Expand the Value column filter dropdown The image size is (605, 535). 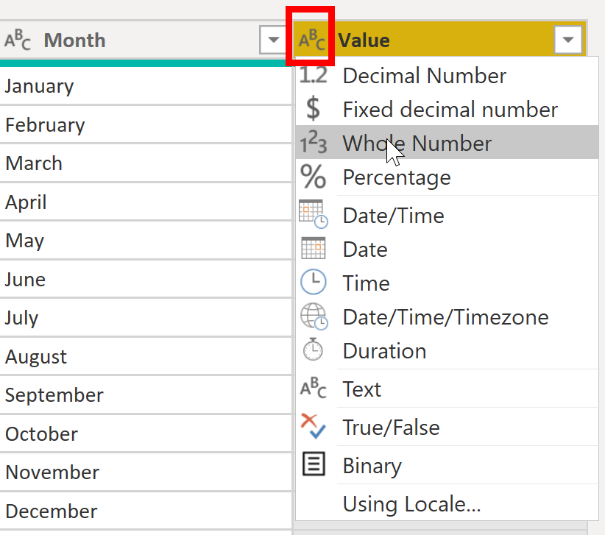point(568,40)
